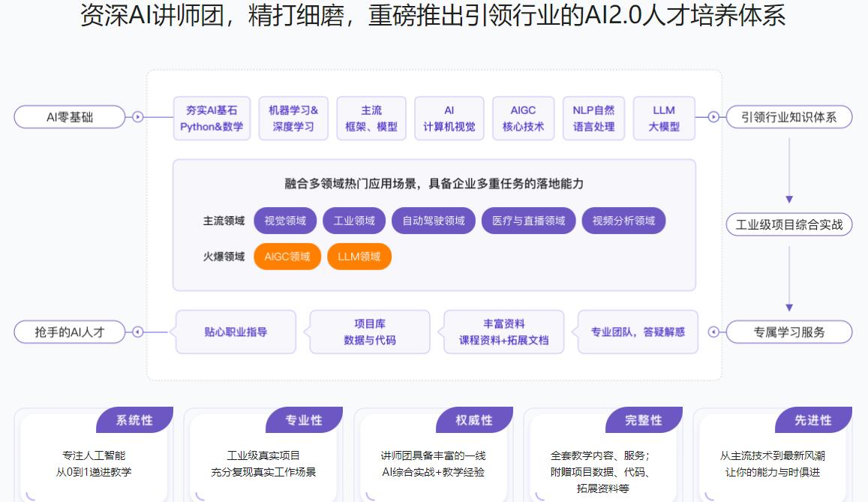868x502 pixels.
Task: Choose the 自动驾驶领域 tag
Action: click(434, 221)
